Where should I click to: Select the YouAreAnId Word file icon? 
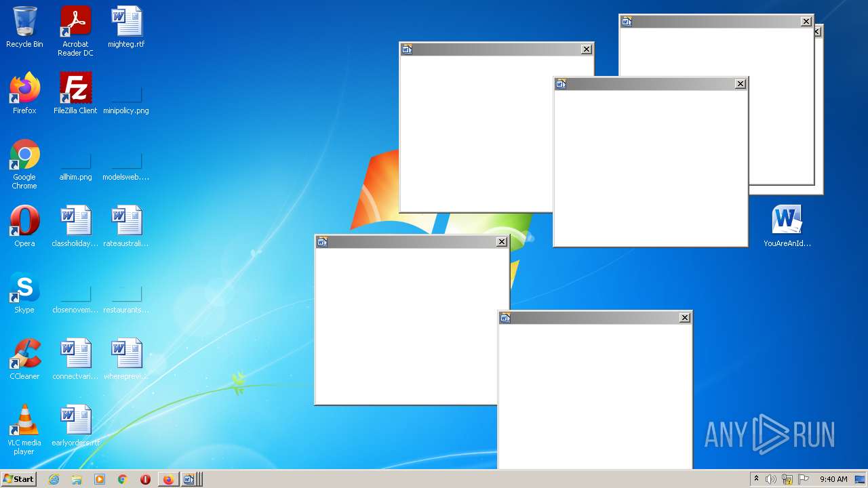click(787, 226)
